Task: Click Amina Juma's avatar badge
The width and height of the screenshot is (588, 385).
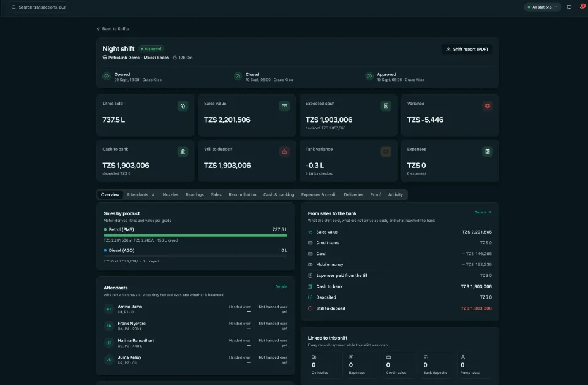Action: pos(109,309)
